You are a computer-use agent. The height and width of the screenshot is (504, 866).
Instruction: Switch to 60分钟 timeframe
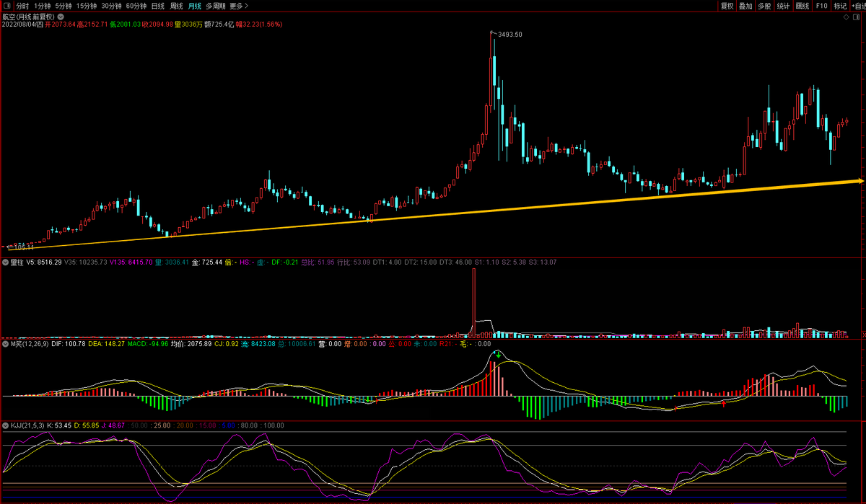136,6
